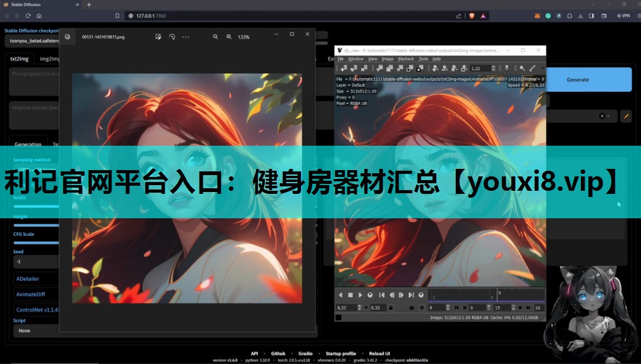Click the djv_view timeline at frame 9 marker

coord(497,295)
